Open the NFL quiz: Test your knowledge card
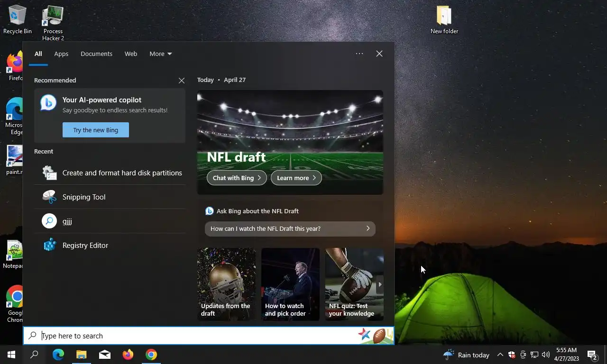 pyautogui.click(x=354, y=284)
